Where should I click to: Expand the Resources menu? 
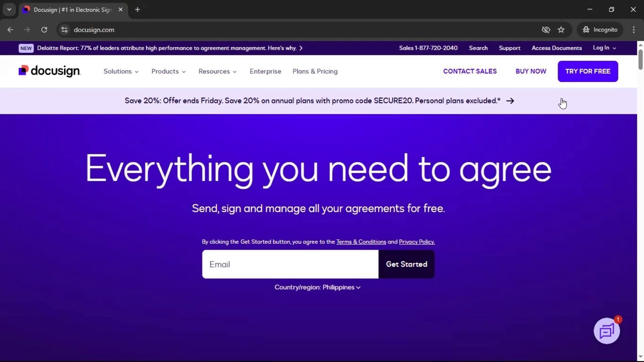[x=217, y=71]
